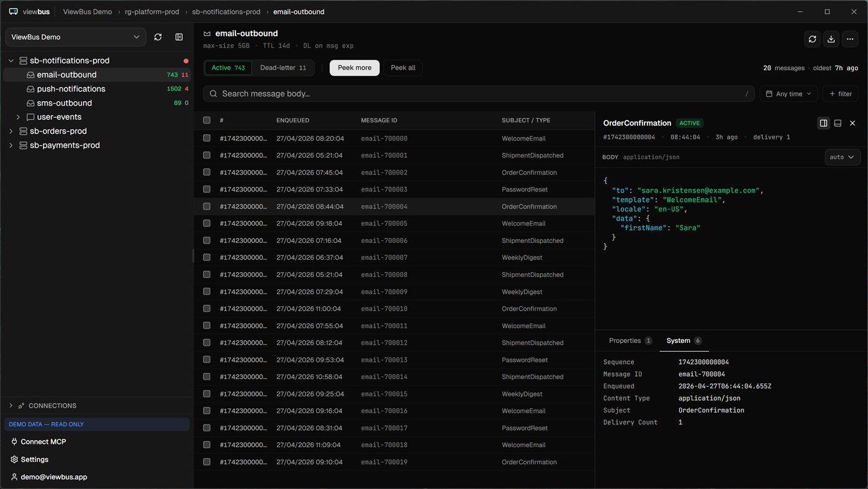
Task: Go to sb-notifications-prod breadcrumb
Action: coord(226,12)
